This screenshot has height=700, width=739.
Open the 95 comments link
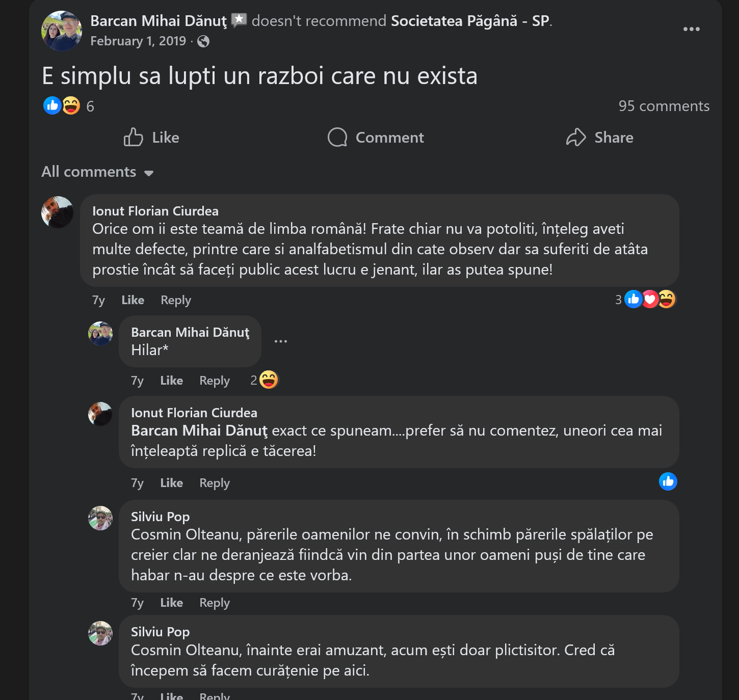(664, 106)
